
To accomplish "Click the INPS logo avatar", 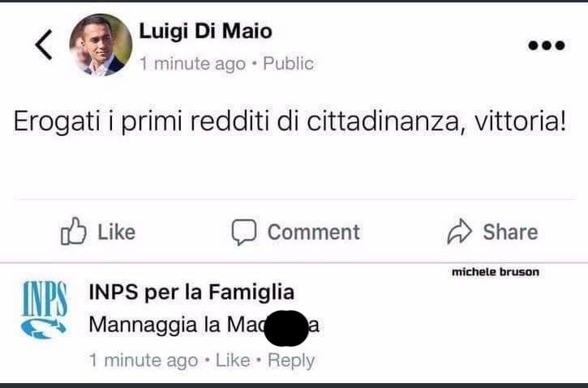I will tap(44, 309).
